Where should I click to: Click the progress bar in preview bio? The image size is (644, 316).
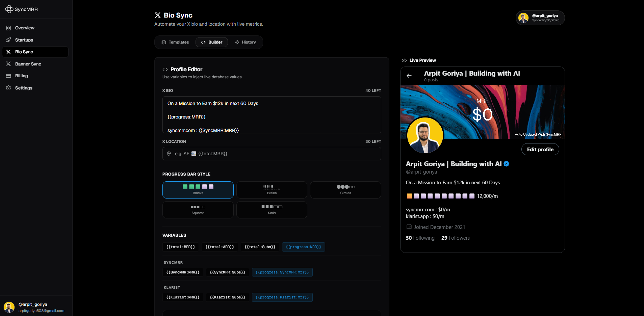click(x=441, y=196)
